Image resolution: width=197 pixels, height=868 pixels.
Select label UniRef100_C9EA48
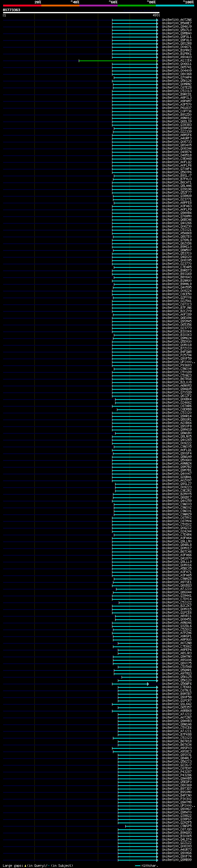176,159
